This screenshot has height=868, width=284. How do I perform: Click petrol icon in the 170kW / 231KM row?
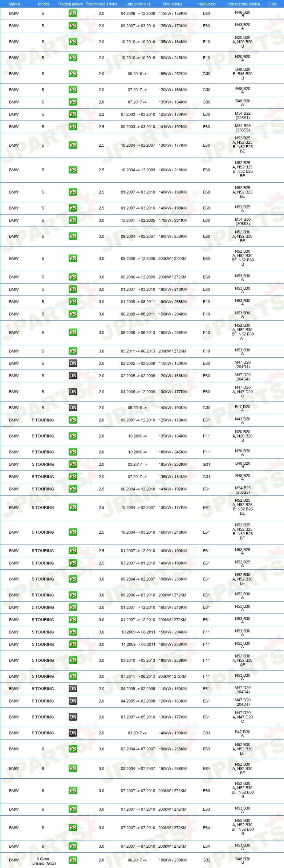[73, 220]
